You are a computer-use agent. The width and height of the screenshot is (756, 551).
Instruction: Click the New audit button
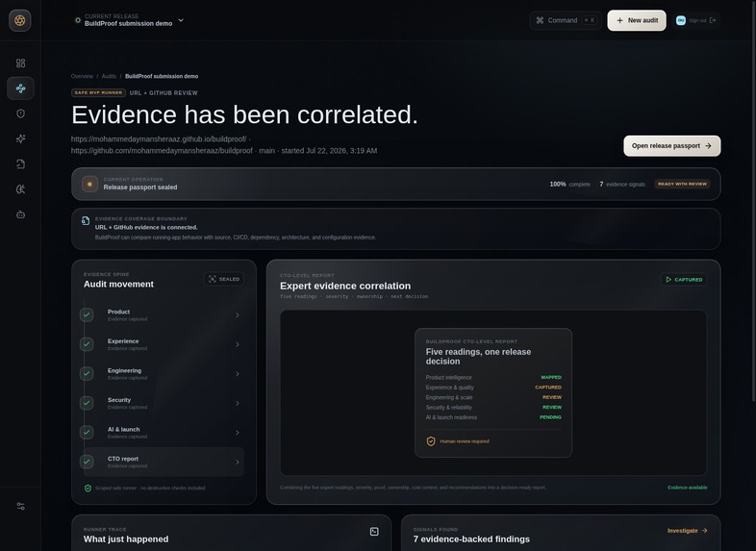tap(637, 20)
